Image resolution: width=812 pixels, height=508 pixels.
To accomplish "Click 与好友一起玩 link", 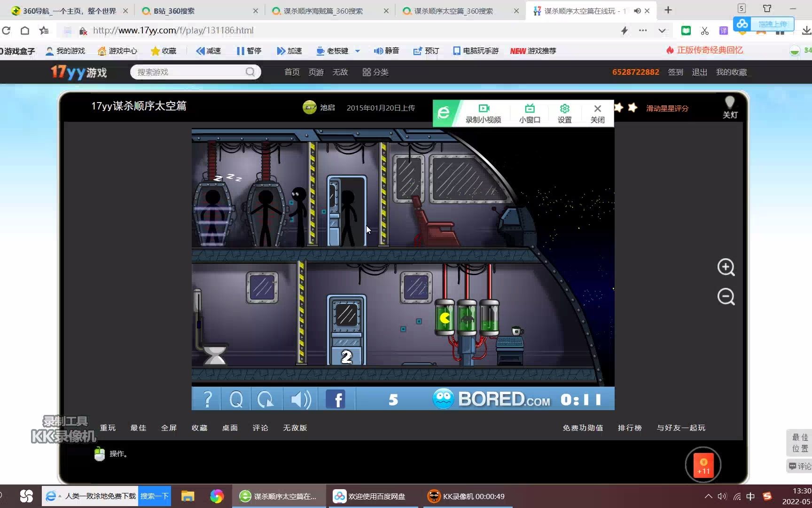I will [681, 428].
